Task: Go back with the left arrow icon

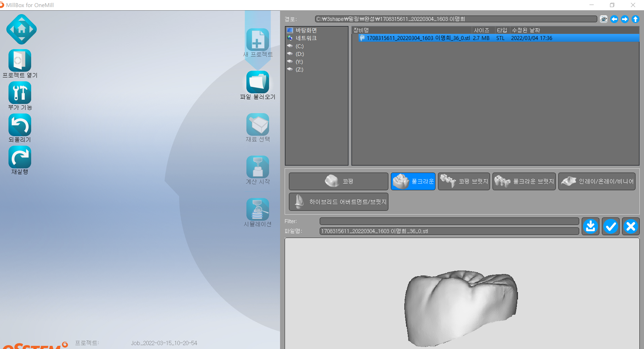Action: (x=614, y=19)
